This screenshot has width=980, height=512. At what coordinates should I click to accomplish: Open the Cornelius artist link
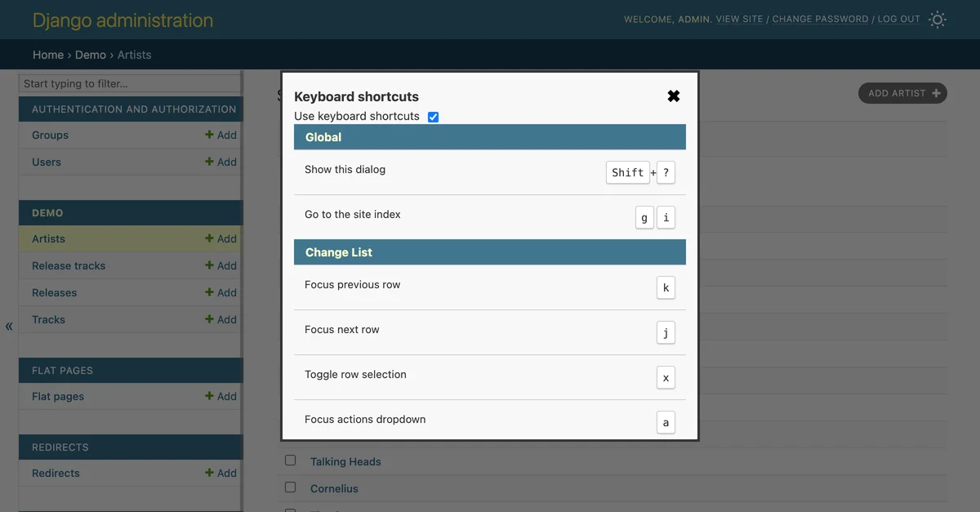(334, 488)
